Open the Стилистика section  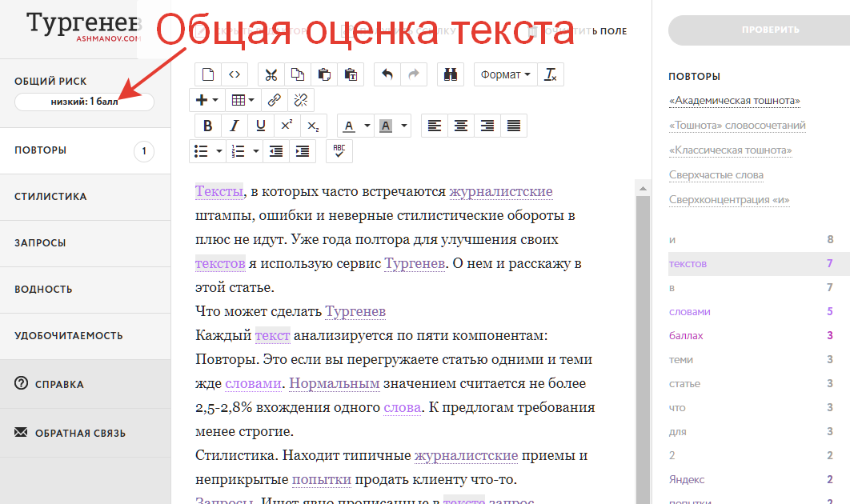pos(85,197)
